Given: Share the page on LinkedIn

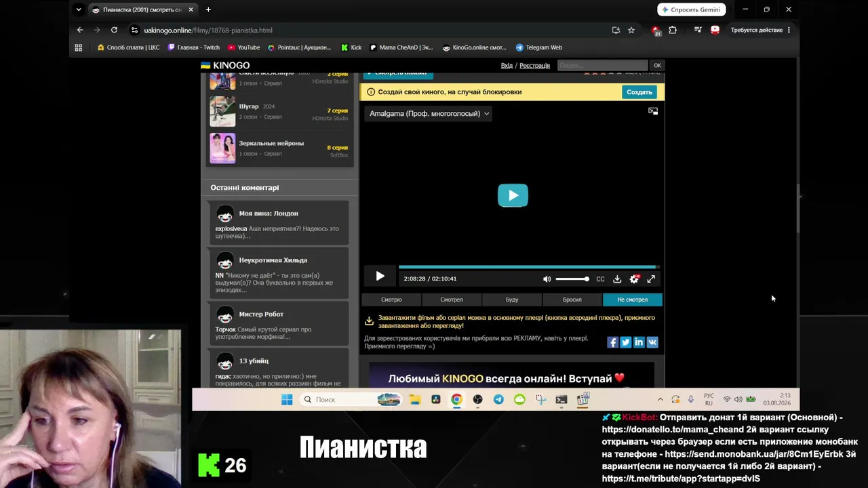Looking at the screenshot, I should pyautogui.click(x=639, y=342).
